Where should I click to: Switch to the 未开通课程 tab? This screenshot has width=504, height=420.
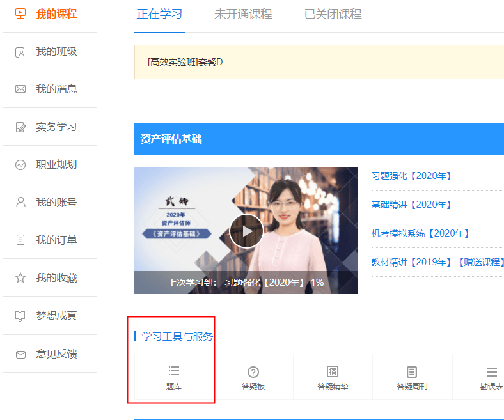point(243,14)
